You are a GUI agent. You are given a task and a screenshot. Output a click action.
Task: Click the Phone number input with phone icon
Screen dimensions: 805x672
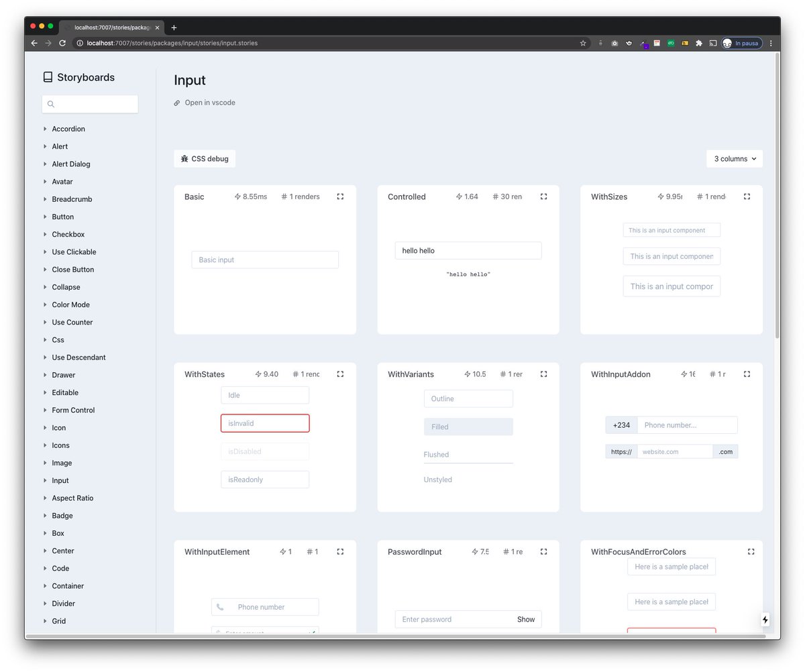(x=265, y=607)
